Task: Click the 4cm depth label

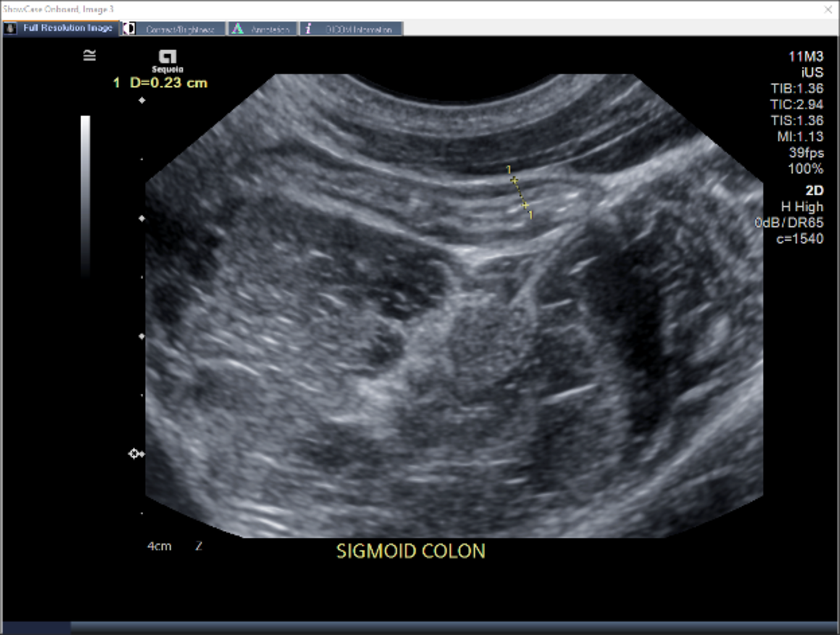Action: coord(159,546)
